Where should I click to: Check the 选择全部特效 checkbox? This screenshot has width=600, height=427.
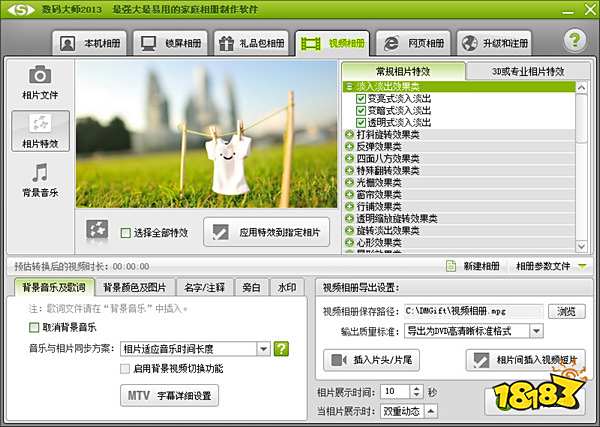[125, 233]
